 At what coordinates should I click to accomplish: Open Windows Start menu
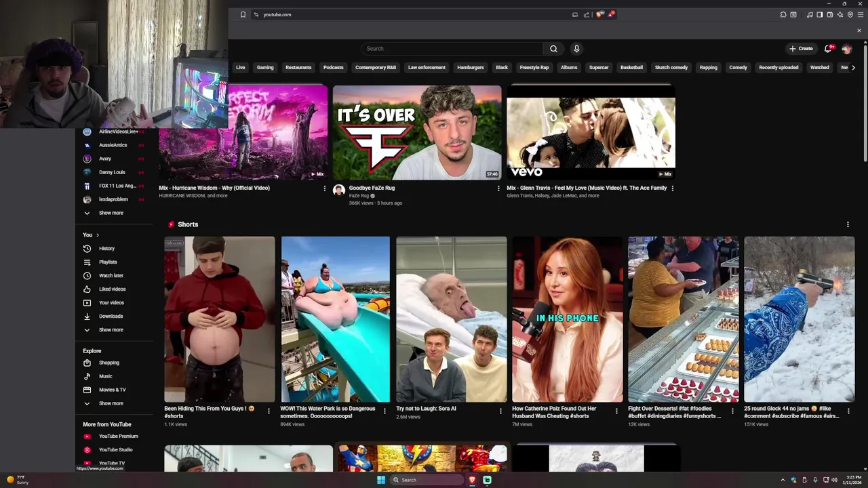click(381, 480)
